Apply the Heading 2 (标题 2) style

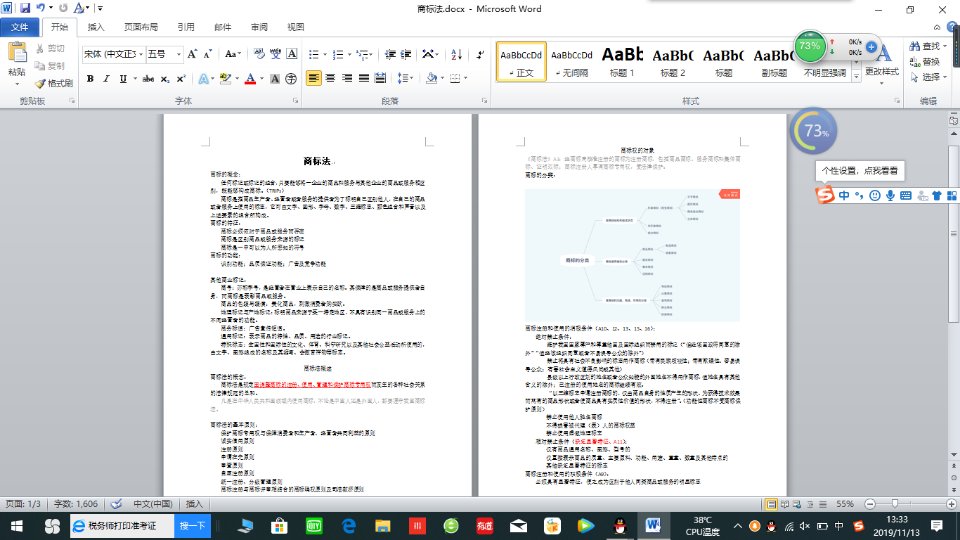click(x=673, y=62)
